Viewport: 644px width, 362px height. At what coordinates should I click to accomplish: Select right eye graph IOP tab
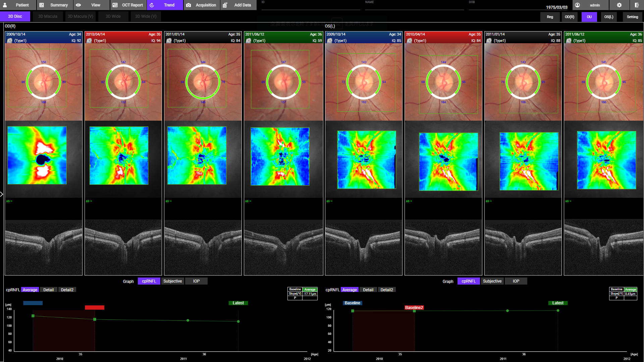click(x=196, y=281)
